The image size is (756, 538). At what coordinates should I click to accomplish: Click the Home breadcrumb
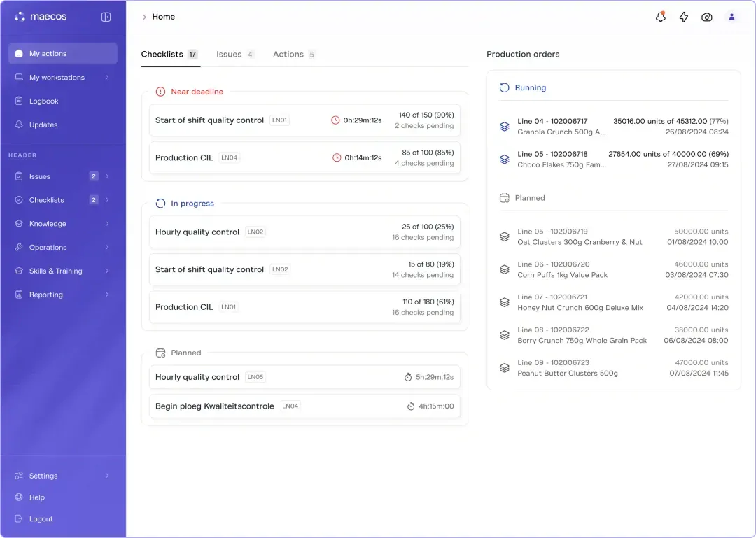pos(163,17)
